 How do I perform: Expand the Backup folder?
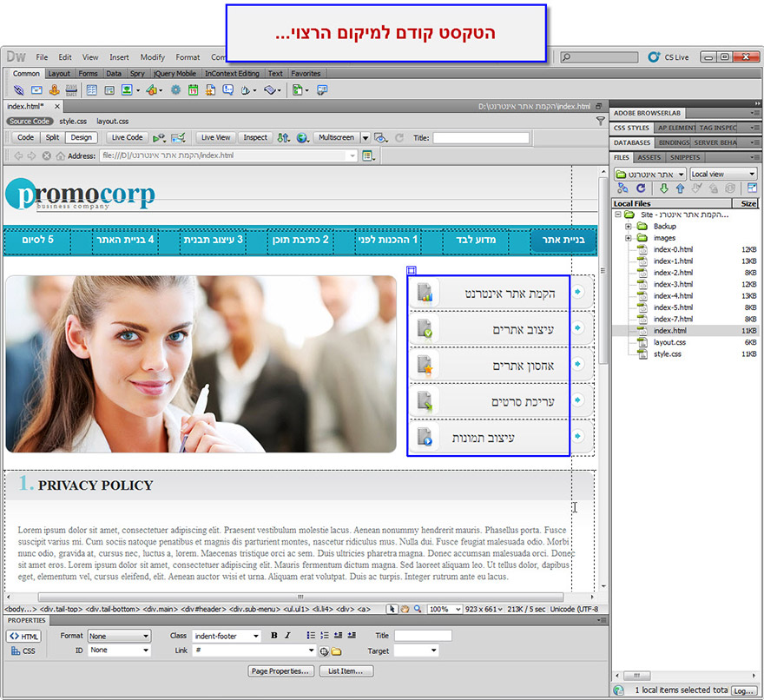629,226
